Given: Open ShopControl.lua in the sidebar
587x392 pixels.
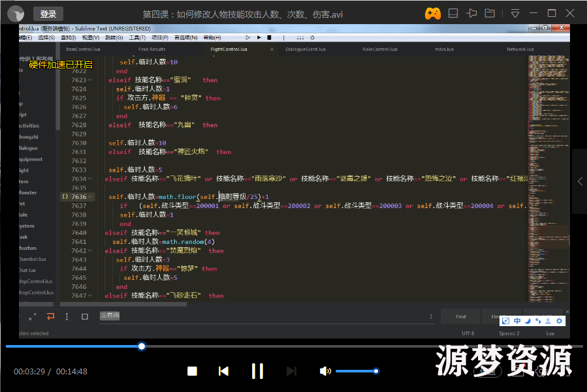Looking at the screenshot, I should click(37, 292).
